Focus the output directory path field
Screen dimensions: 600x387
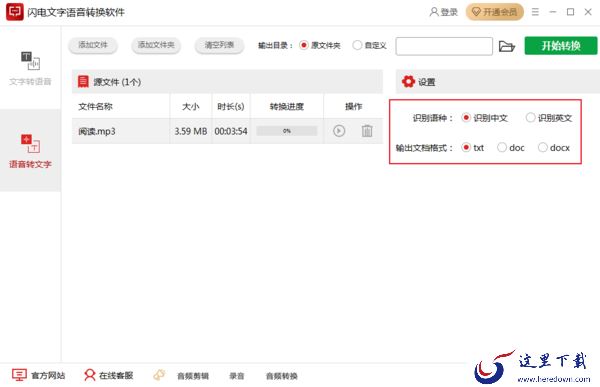[444, 46]
